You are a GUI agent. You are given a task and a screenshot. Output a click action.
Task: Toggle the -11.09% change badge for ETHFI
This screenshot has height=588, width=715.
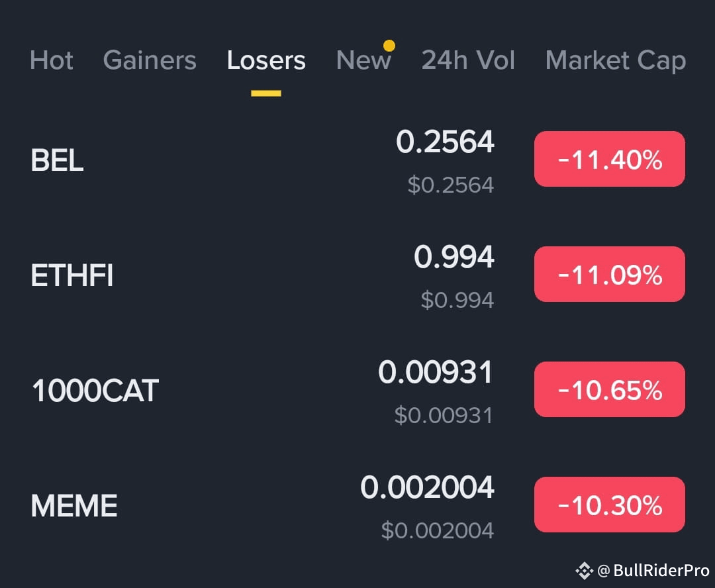(610, 274)
